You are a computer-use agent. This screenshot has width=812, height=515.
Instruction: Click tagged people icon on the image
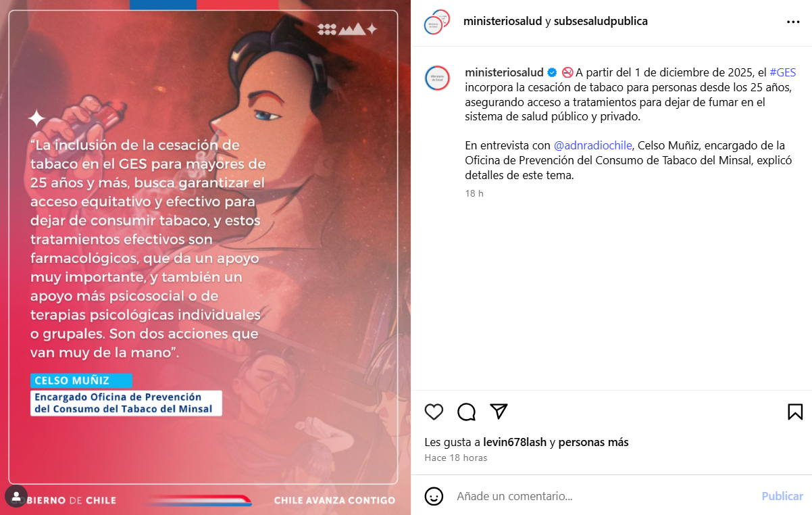pos(16,496)
